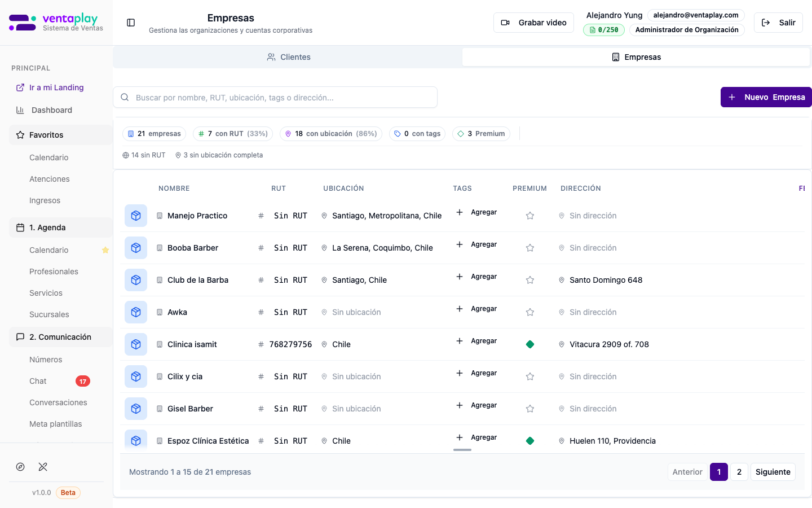This screenshot has height=508, width=812.
Task: Click the search magnifier icon in the search bar
Action: (x=125, y=97)
